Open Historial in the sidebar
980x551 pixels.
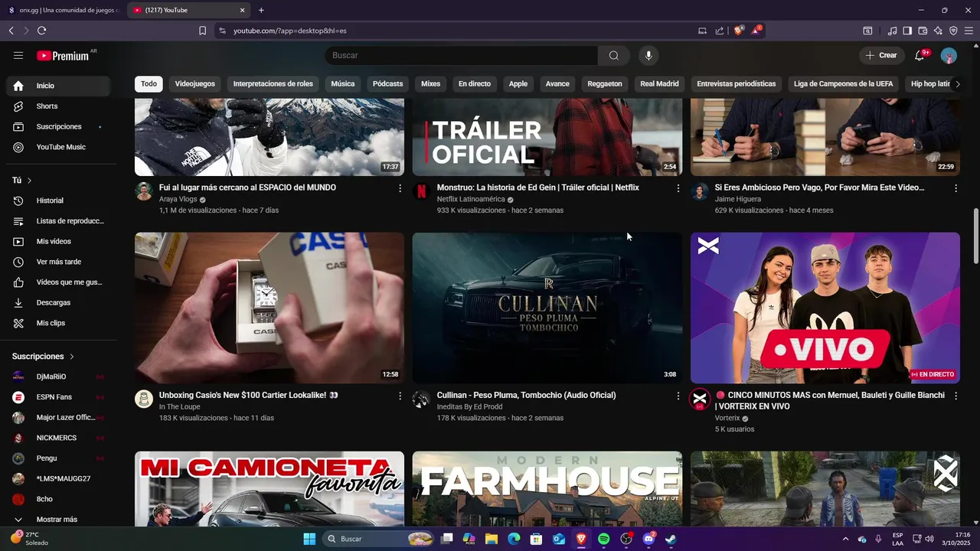(58, 201)
